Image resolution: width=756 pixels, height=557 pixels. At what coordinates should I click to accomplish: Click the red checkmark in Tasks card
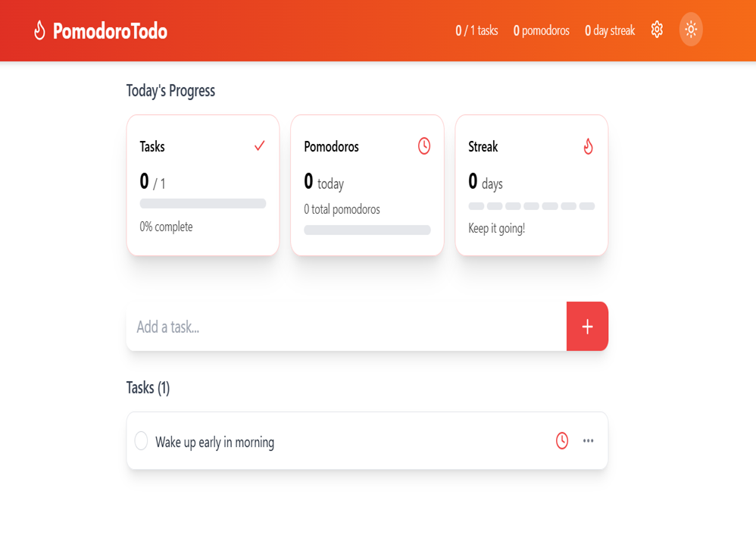click(x=259, y=146)
